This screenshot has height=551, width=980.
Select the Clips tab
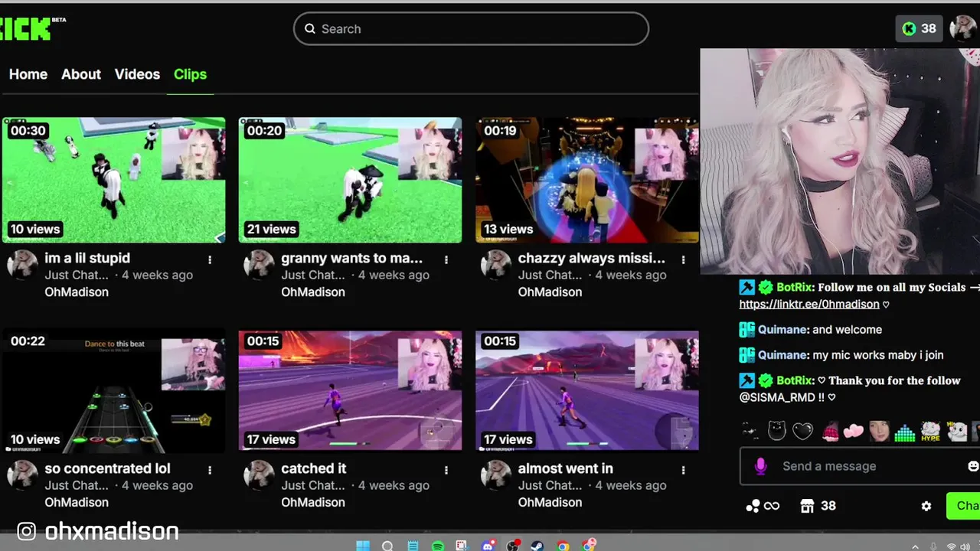click(190, 74)
